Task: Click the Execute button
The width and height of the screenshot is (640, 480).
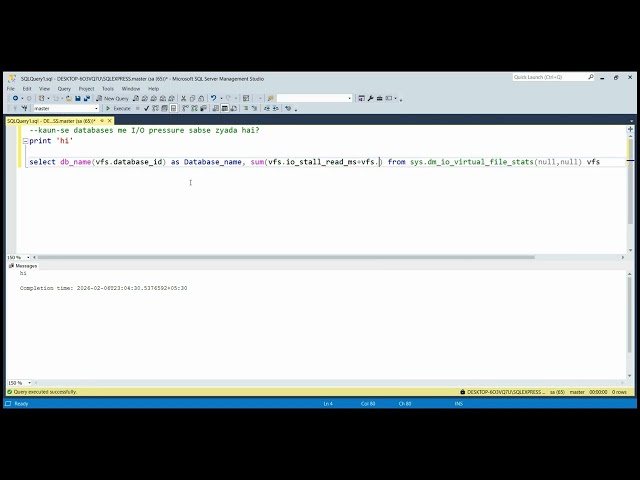Action: 118,109
